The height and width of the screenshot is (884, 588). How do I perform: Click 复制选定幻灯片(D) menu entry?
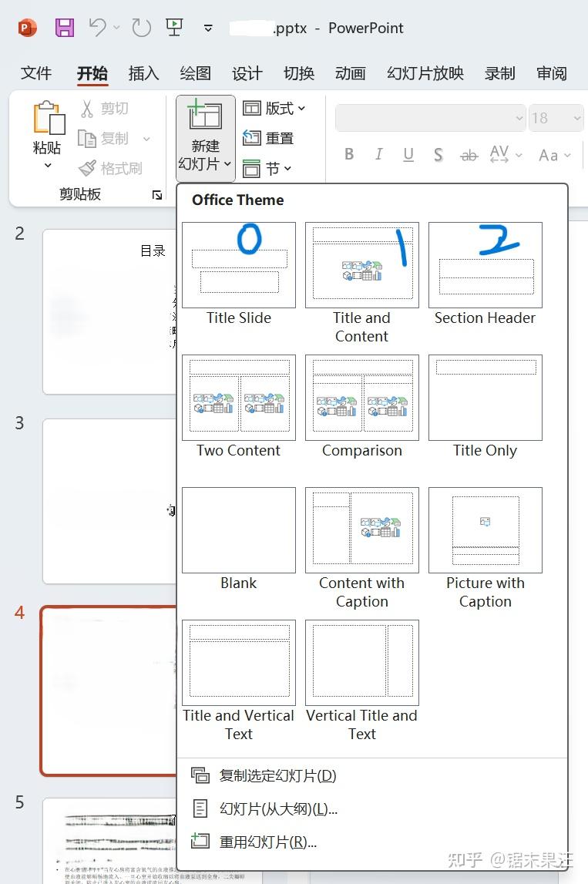pyautogui.click(x=372, y=776)
